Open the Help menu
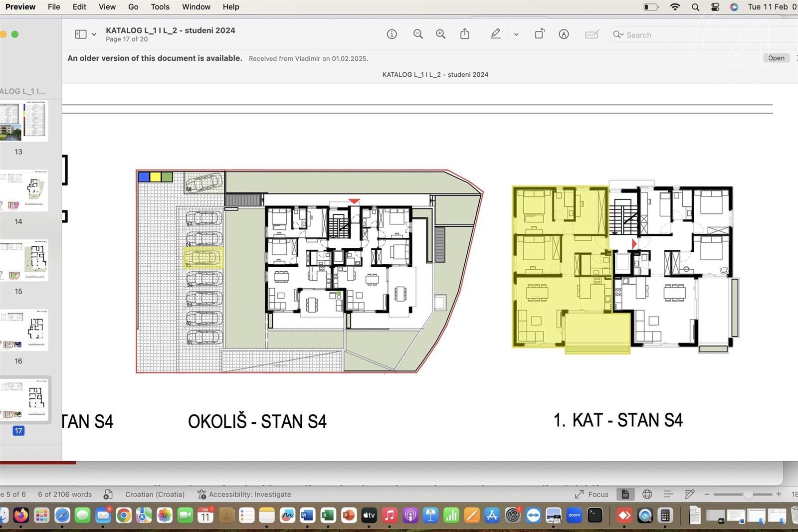The height and width of the screenshot is (532, 798). coord(231,7)
